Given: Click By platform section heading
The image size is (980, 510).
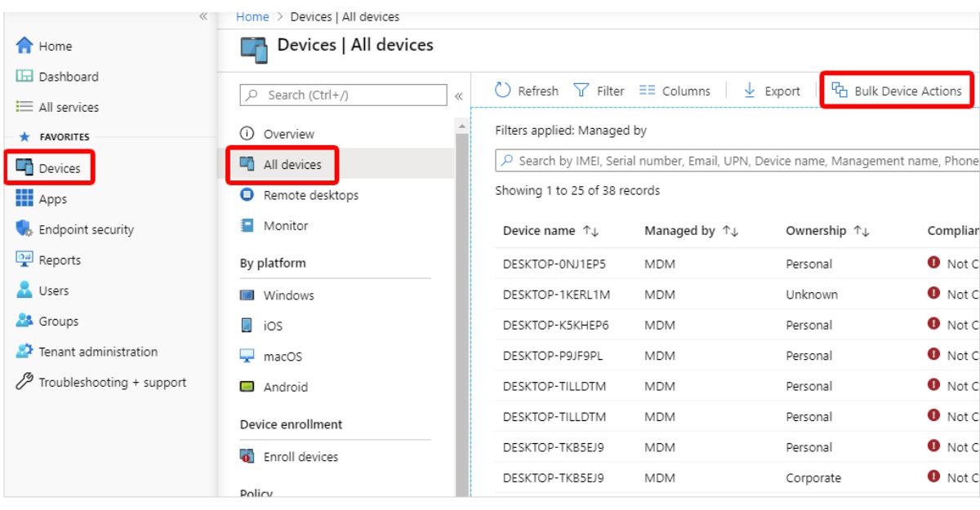Looking at the screenshot, I should [273, 264].
